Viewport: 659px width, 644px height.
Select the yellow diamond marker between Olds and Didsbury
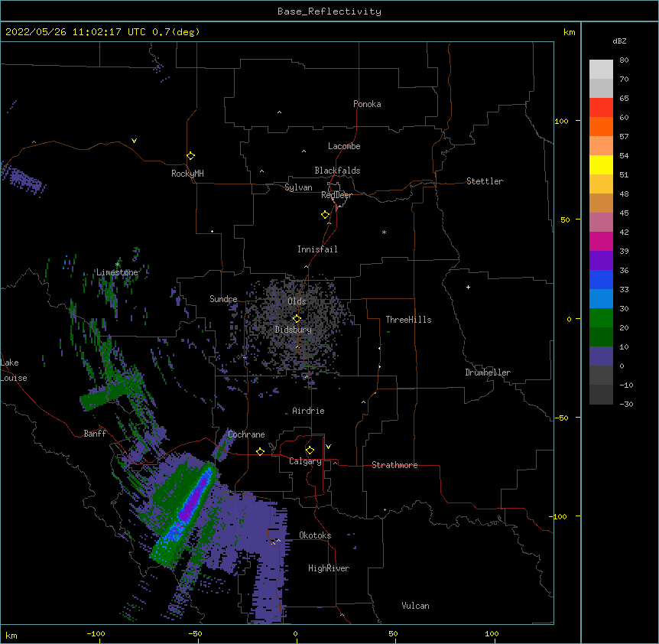point(297,319)
